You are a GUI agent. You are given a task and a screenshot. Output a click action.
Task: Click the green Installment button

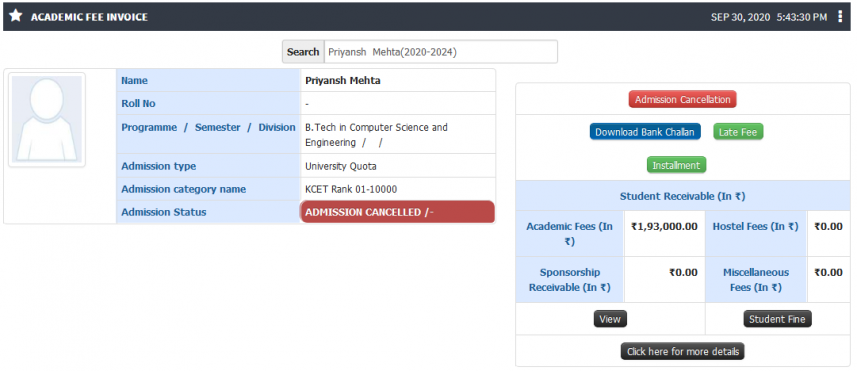pyautogui.click(x=676, y=165)
